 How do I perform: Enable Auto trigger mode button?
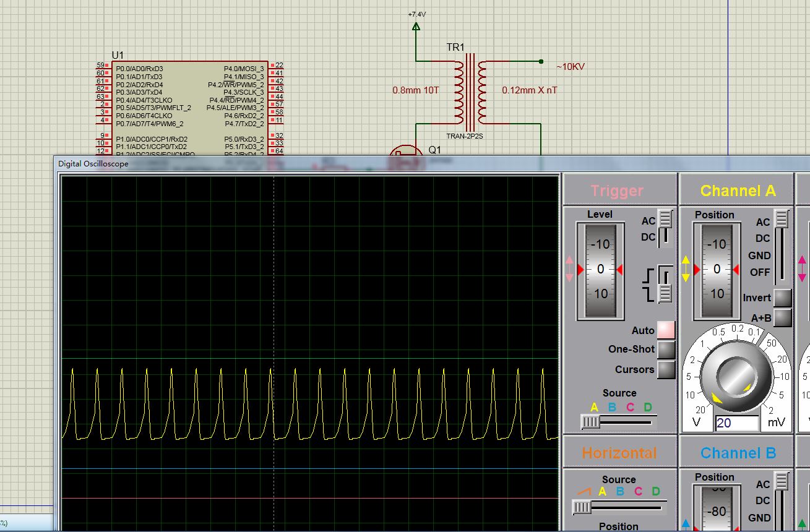[666, 330]
